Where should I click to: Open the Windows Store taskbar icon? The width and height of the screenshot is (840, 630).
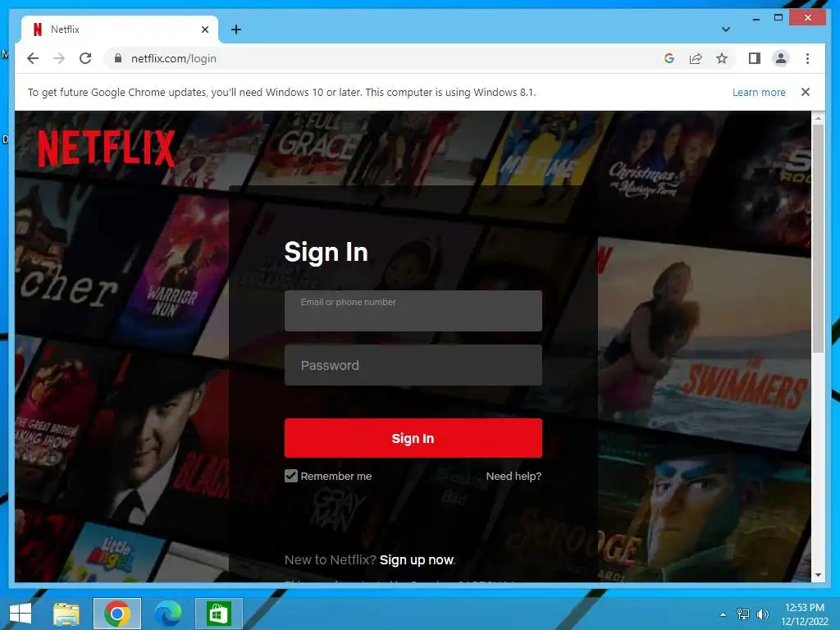point(218,614)
